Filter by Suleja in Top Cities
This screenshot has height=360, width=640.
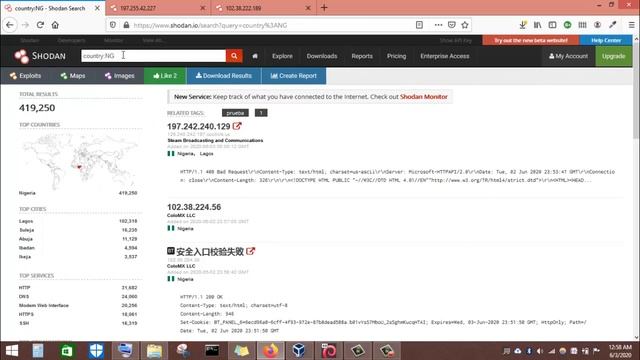pyautogui.click(x=27, y=230)
